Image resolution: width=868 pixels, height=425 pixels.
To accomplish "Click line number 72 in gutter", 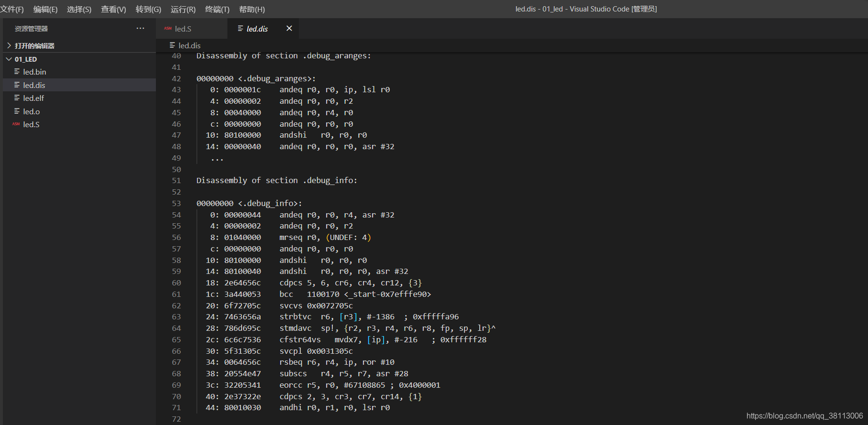I will pos(176,419).
